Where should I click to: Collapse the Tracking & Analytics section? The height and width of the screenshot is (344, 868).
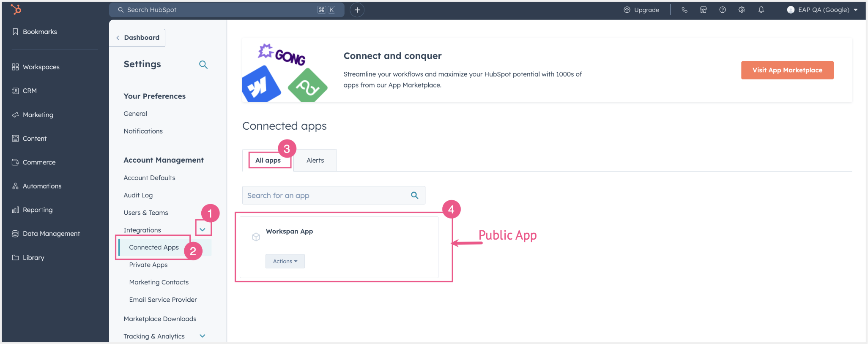202,336
